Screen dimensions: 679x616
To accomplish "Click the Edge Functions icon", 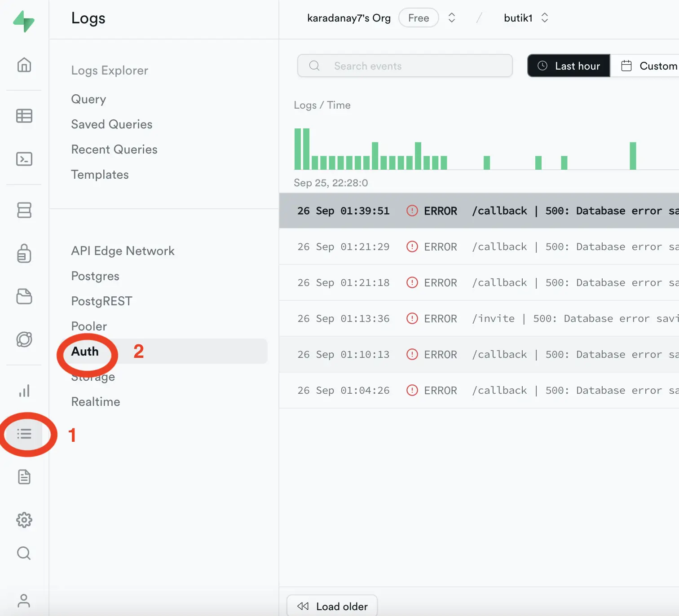I will tap(24, 339).
